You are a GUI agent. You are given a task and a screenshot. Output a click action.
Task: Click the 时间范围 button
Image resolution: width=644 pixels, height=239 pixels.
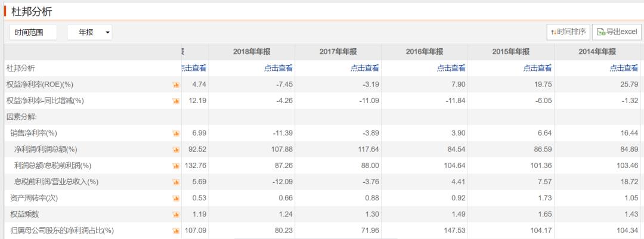point(33,32)
